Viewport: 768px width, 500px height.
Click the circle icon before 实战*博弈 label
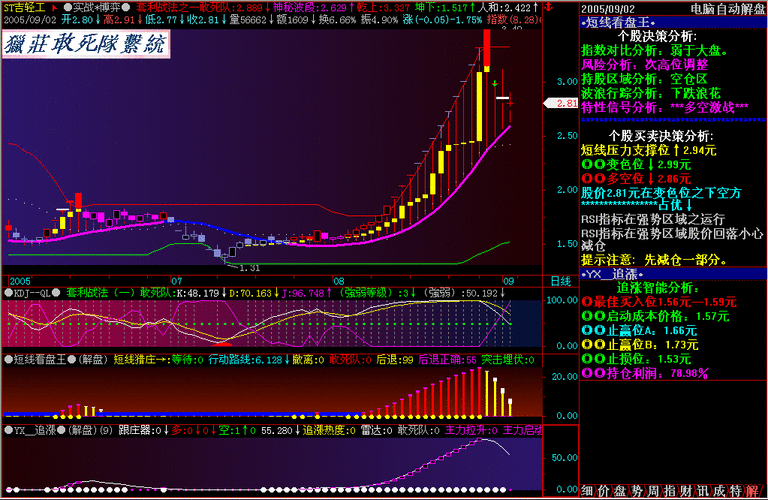pos(66,6)
